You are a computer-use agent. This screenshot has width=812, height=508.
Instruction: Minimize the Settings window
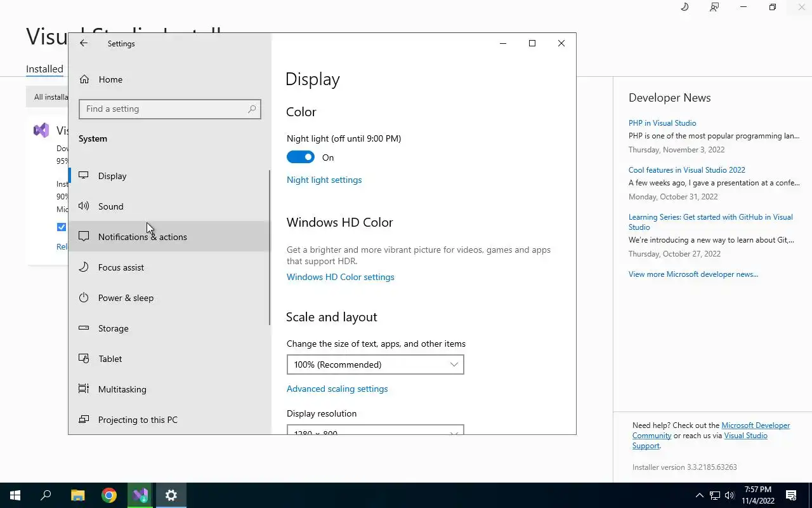503,43
